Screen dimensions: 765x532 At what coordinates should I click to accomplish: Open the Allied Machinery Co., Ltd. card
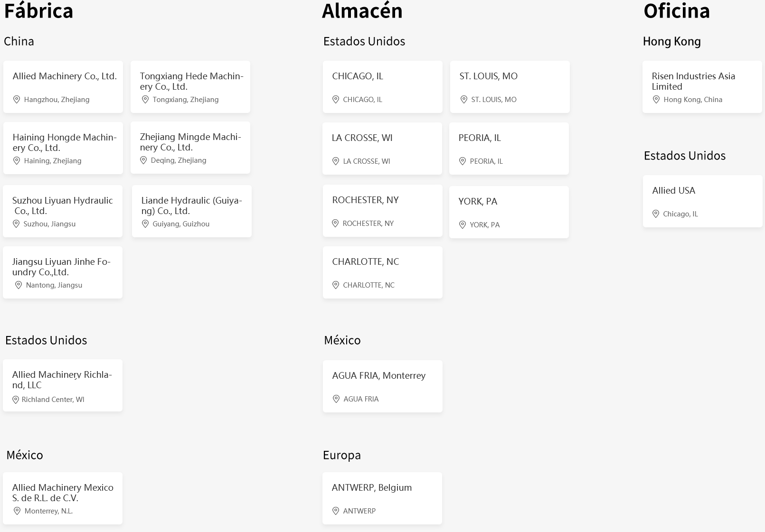[63, 87]
